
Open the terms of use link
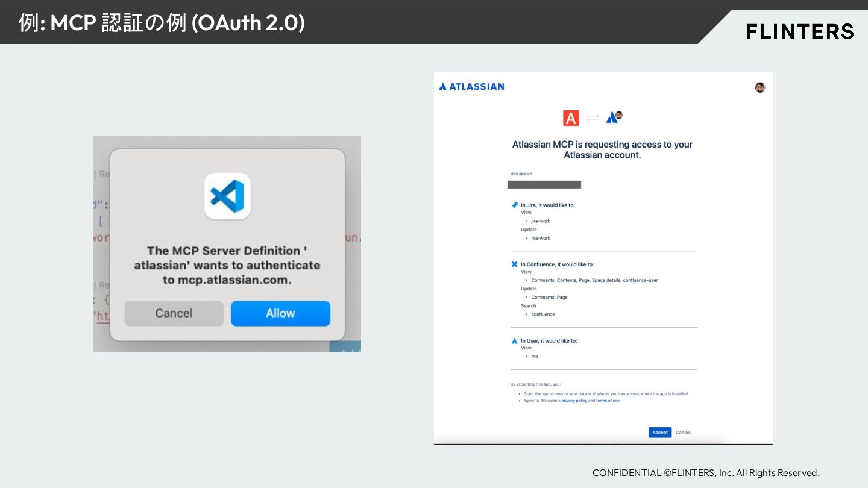point(608,401)
